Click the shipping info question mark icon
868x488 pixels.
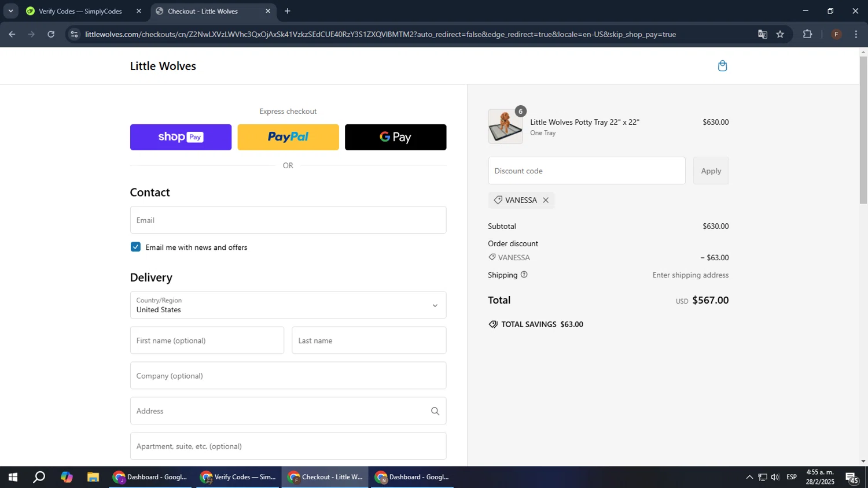tap(524, 275)
